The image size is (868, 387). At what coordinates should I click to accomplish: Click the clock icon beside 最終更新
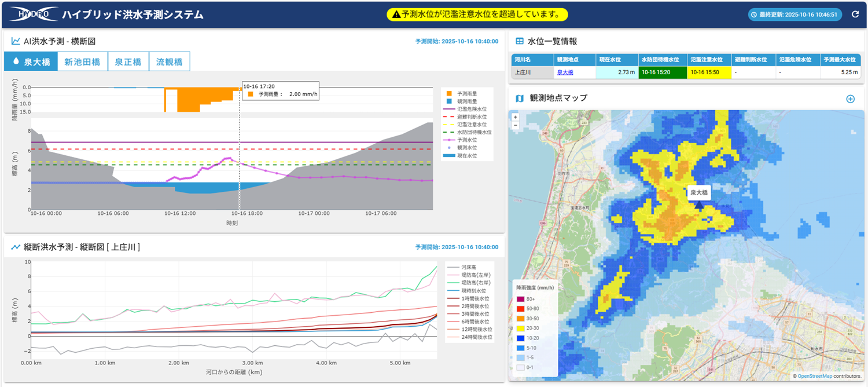[x=753, y=14]
